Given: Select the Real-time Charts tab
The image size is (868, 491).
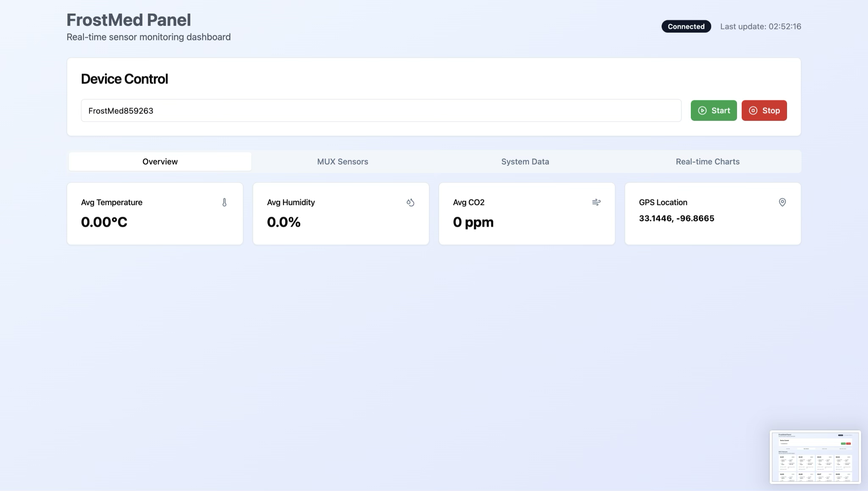Looking at the screenshot, I should pos(707,162).
